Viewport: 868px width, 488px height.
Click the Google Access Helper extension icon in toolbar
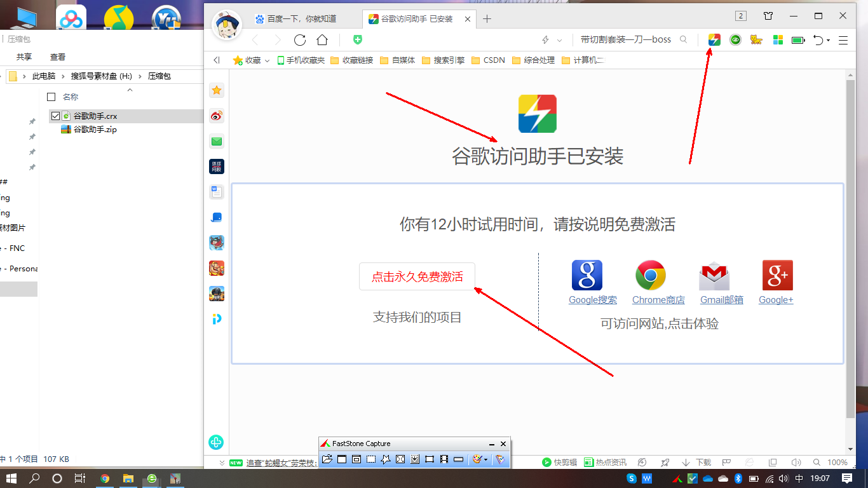(714, 40)
